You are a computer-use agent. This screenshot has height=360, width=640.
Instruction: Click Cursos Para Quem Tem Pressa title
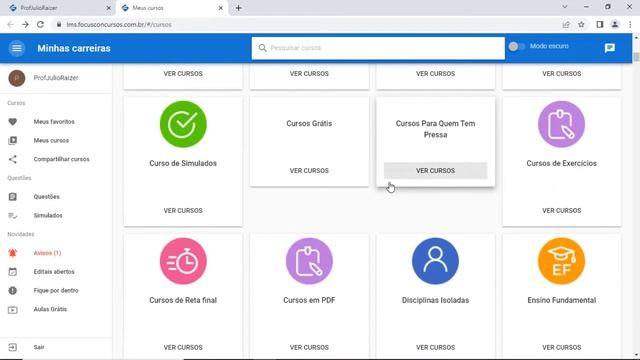435,129
